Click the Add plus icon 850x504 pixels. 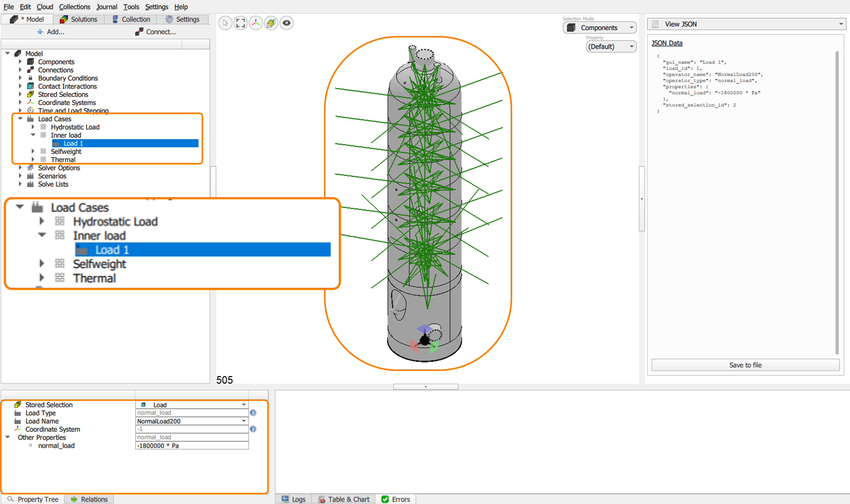(x=40, y=32)
